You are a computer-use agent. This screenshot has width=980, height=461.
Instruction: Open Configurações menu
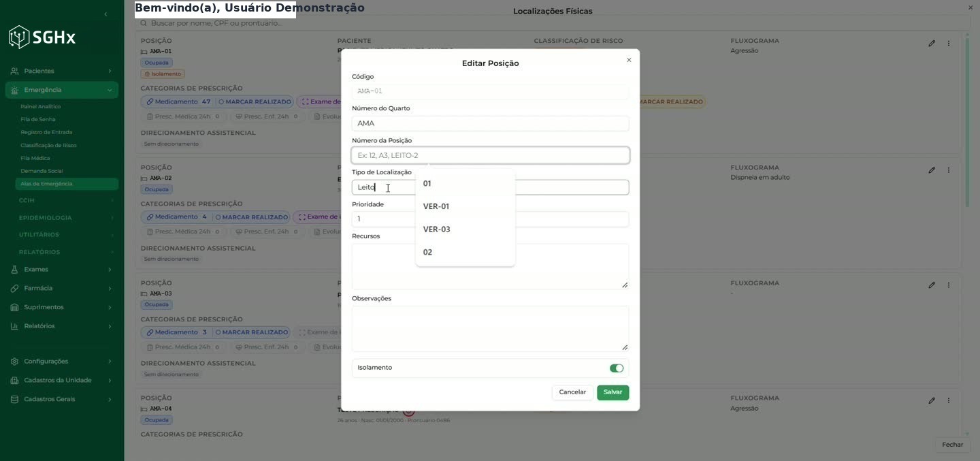[61, 362]
